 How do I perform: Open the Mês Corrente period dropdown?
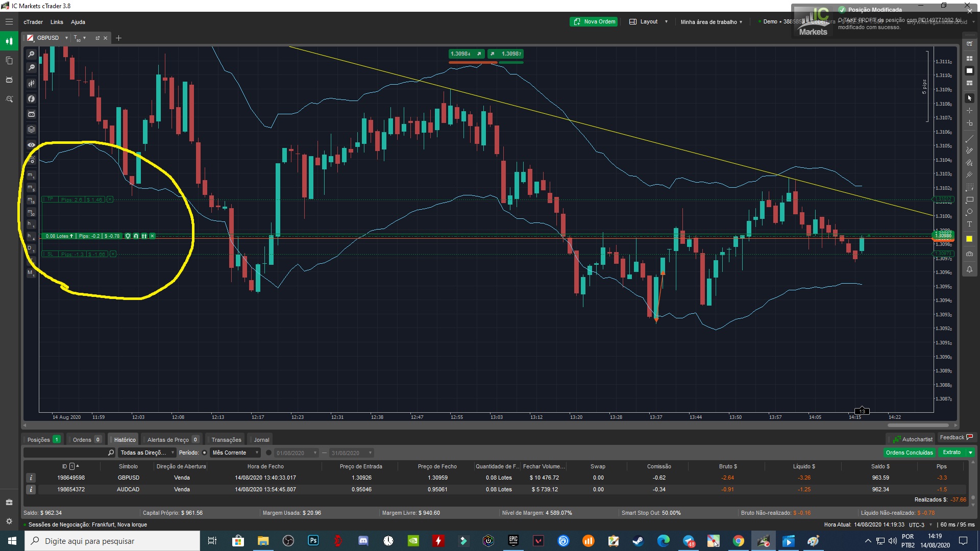[x=235, y=453]
